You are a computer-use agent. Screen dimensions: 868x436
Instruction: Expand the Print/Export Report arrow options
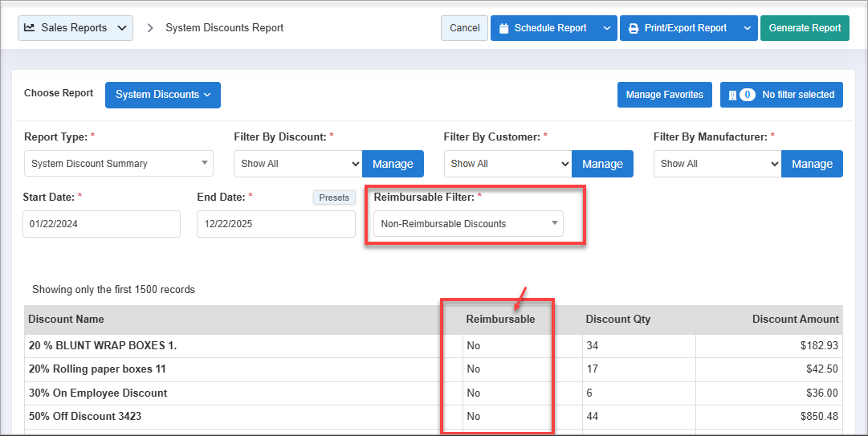(747, 28)
